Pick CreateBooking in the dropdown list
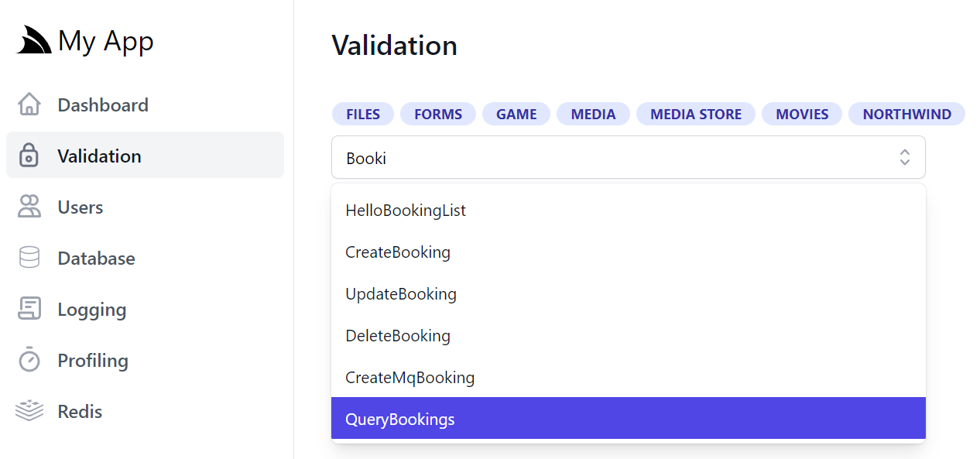The image size is (980, 459). tap(629, 252)
